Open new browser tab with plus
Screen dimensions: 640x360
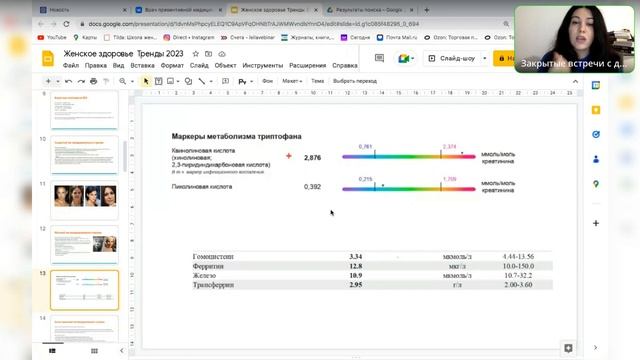[x=427, y=10]
